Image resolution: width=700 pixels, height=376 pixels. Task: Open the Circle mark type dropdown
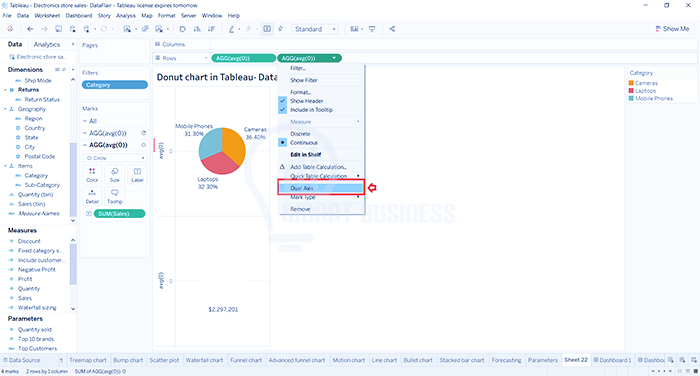pyautogui.click(x=115, y=158)
